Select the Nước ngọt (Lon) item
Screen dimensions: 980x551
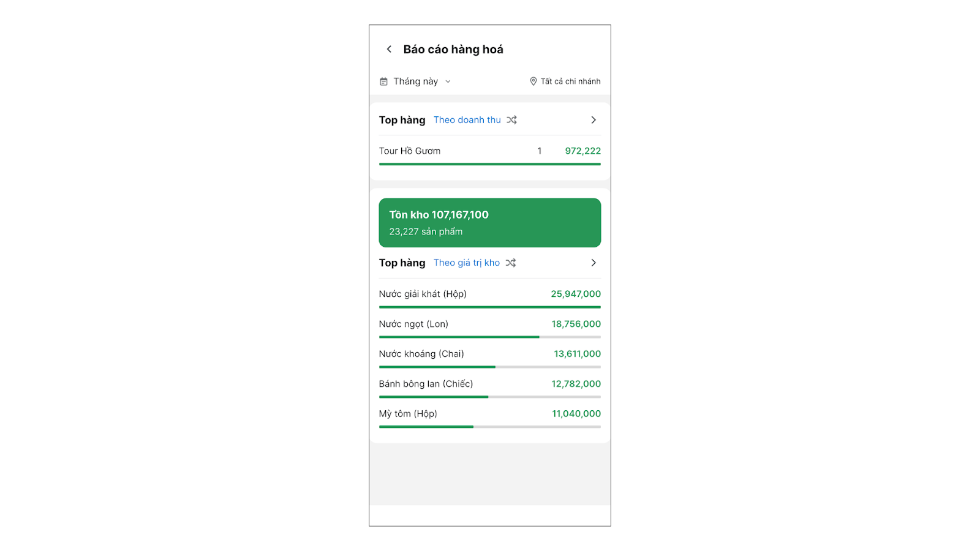tap(413, 324)
